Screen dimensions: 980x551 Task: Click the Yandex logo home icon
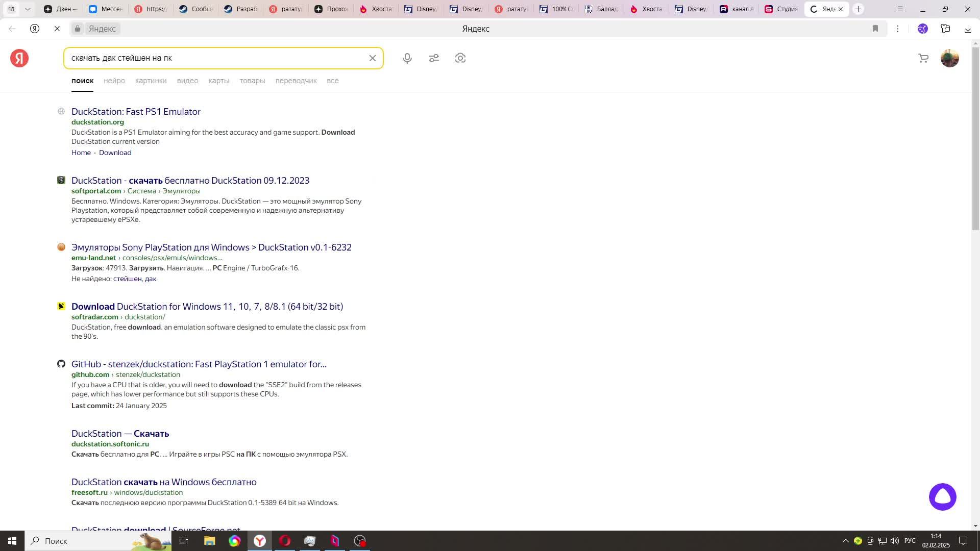(x=19, y=58)
